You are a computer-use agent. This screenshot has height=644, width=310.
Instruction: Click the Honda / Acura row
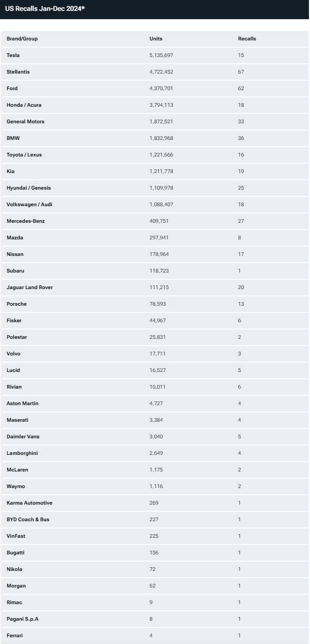coord(155,105)
